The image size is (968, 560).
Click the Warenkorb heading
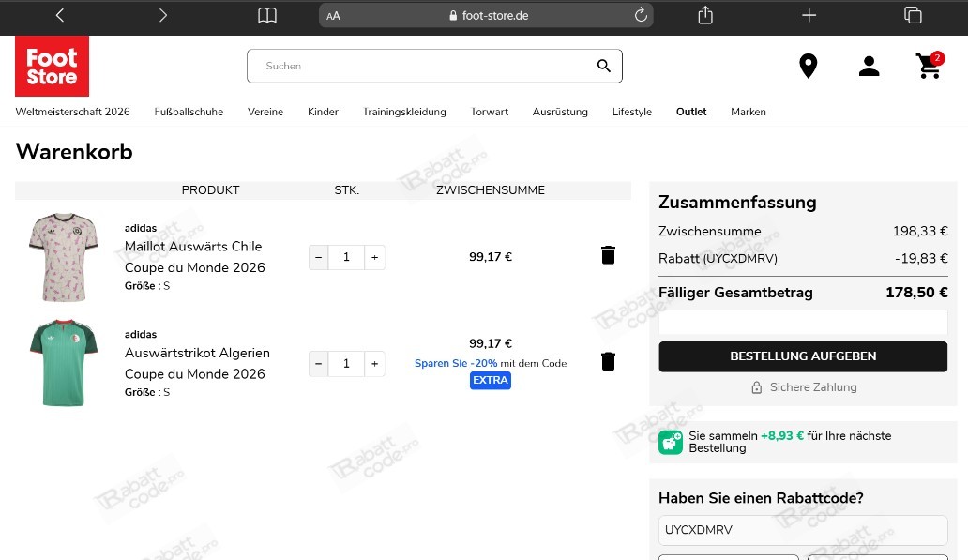74,152
